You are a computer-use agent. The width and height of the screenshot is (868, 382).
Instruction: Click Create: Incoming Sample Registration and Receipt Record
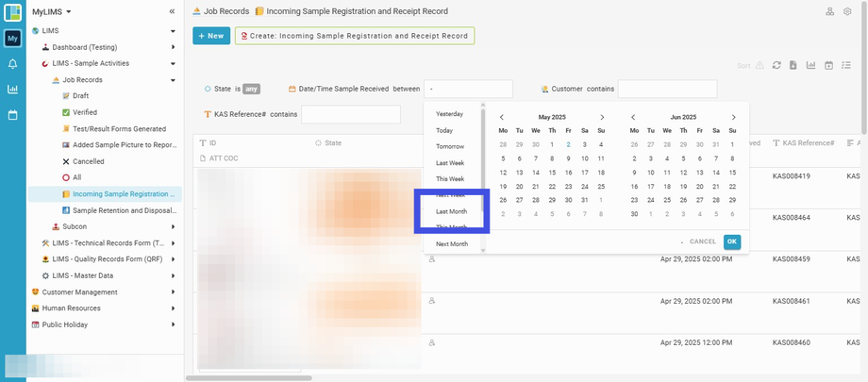click(355, 36)
